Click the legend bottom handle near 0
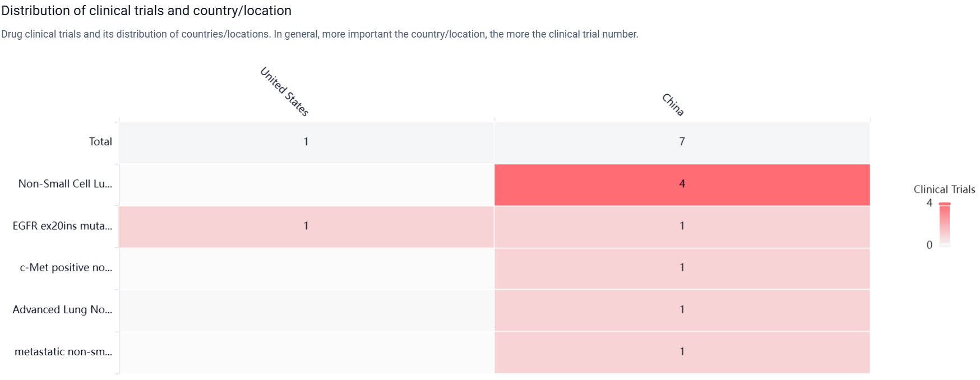The image size is (980, 380). [945, 245]
